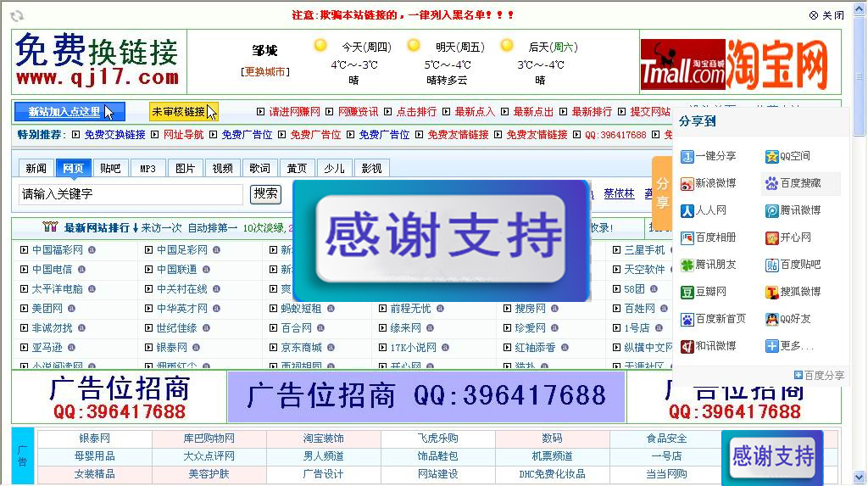Open the 最新排行 link
The width and height of the screenshot is (868, 486).
pyautogui.click(x=592, y=112)
